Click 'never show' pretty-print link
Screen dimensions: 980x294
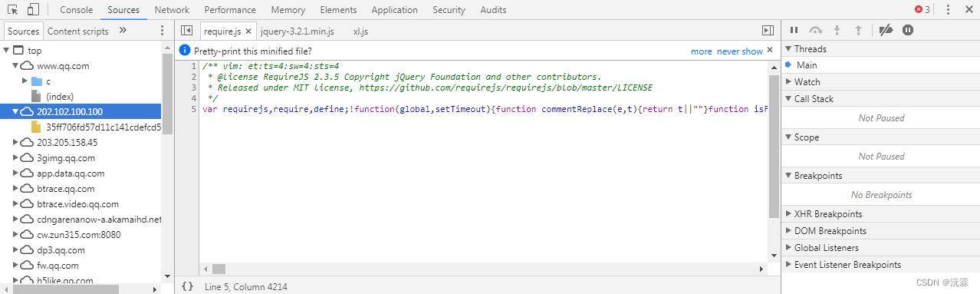coord(740,51)
